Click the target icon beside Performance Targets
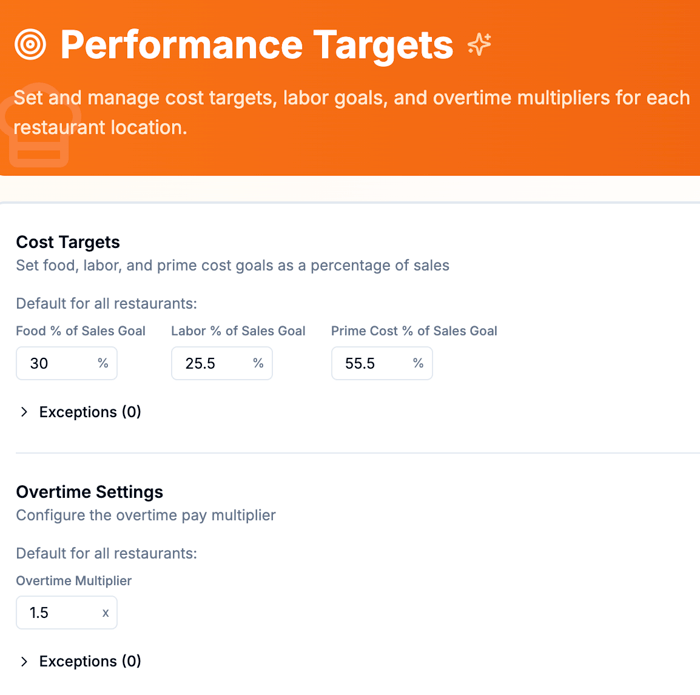This screenshot has width=700, height=695. click(31, 44)
